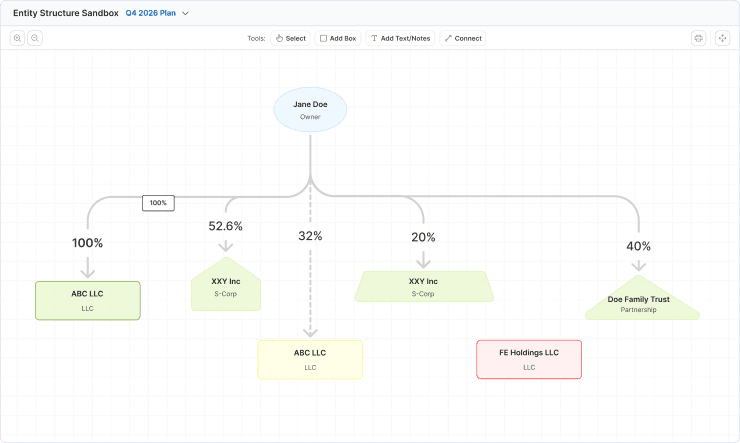The width and height of the screenshot is (740, 443).
Task: Click the large 100% ownership label
Action: pos(87,243)
